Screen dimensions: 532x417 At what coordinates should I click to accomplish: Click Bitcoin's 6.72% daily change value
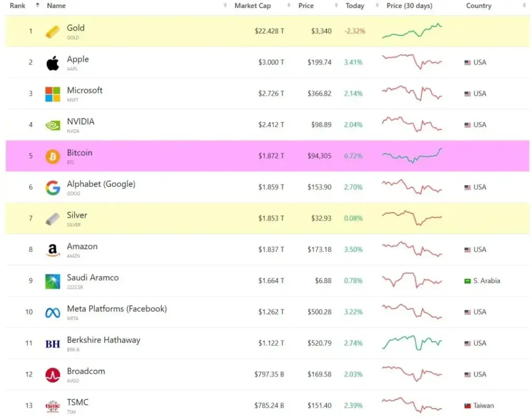(x=353, y=155)
